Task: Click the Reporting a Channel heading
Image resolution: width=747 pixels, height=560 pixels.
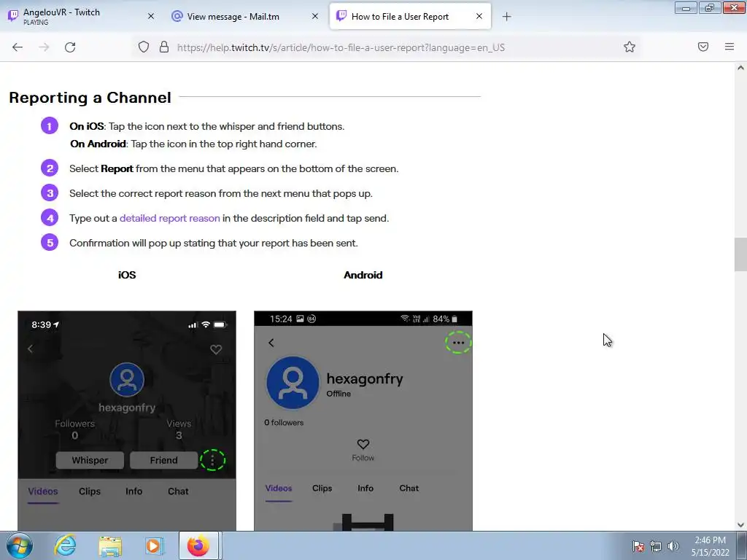Action: pos(90,98)
